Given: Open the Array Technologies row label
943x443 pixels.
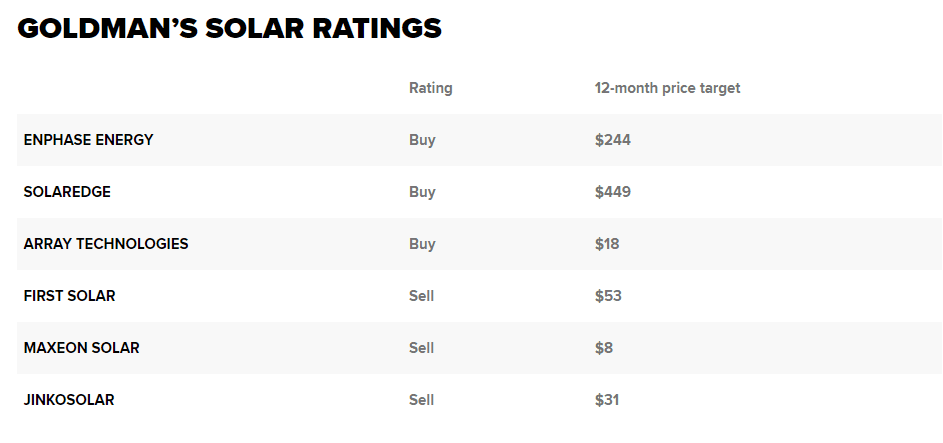Looking at the screenshot, I should [x=106, y=244].
